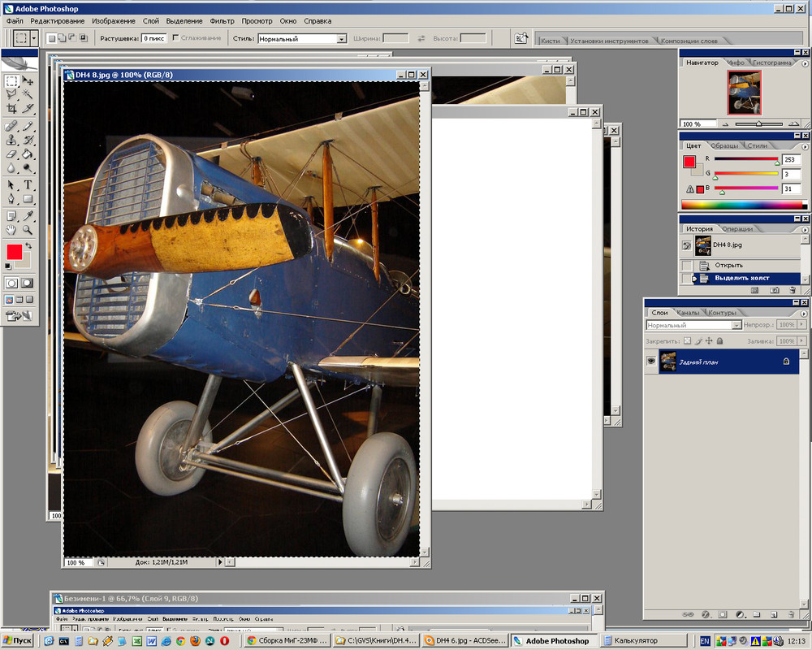
Task: Toggle the Сглаживание checkbox
Action: 175,38
